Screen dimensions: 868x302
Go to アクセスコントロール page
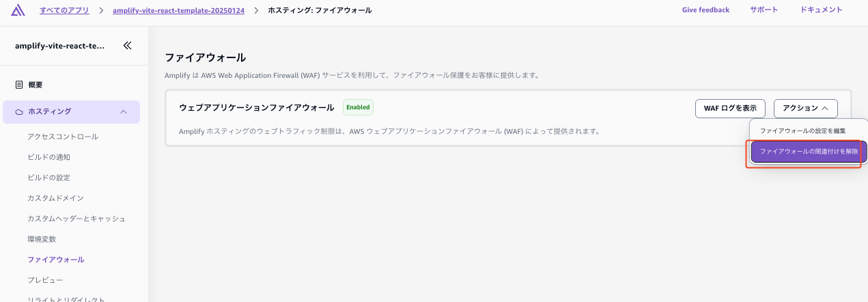(x=63, y=137)
